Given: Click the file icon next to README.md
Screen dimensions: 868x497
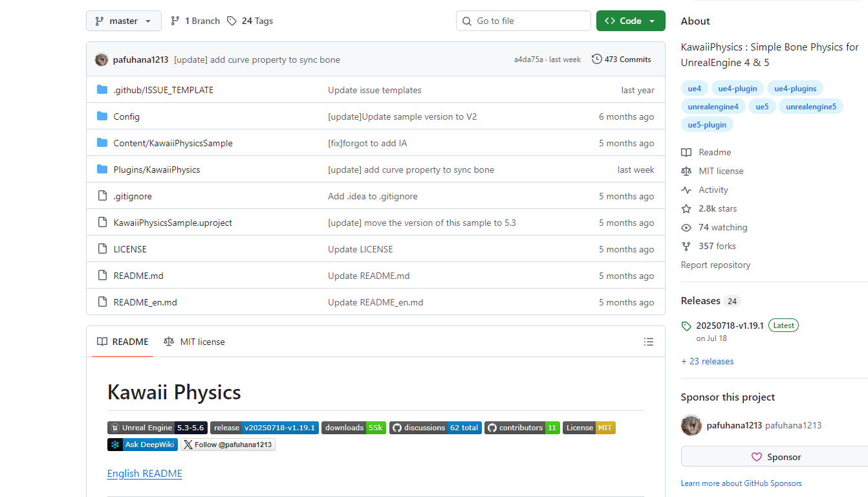Looking at the screenshot, I should point(102,276).
